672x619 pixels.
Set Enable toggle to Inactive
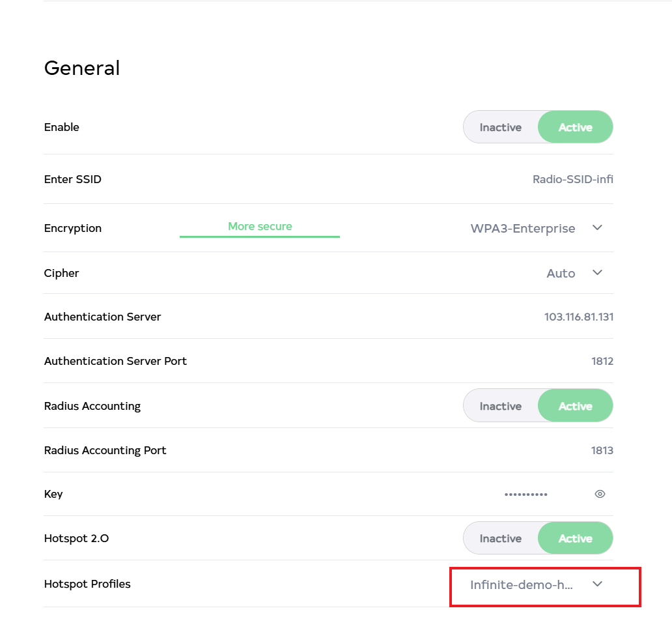pos(500,127)
